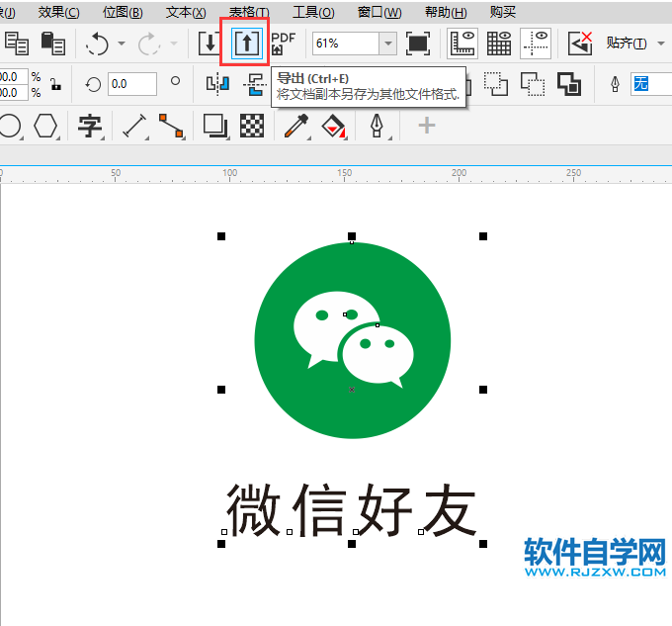Screen dimensions: 672x626
Task: Open the 文本(X) menu
Action: [186, 13]
